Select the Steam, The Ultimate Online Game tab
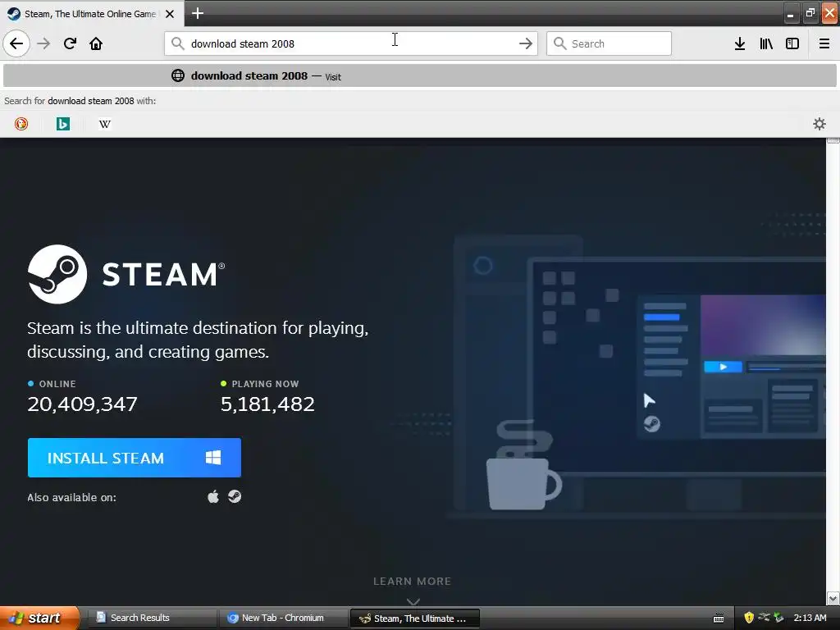 coord(90,14)
